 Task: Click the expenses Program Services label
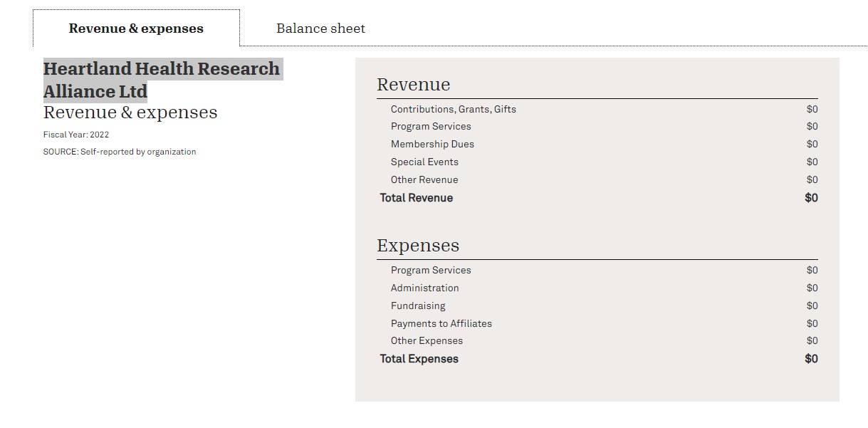(x=431, y=270)
